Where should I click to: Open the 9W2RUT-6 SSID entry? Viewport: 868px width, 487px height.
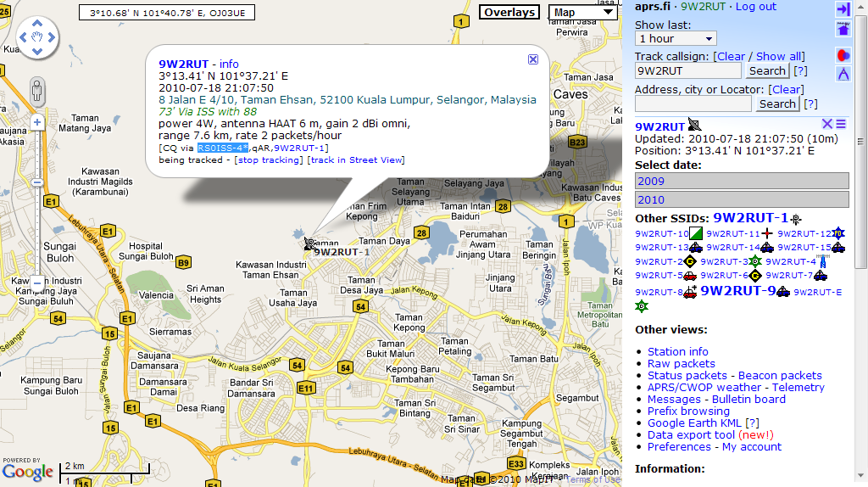click(x=724, y=276)
